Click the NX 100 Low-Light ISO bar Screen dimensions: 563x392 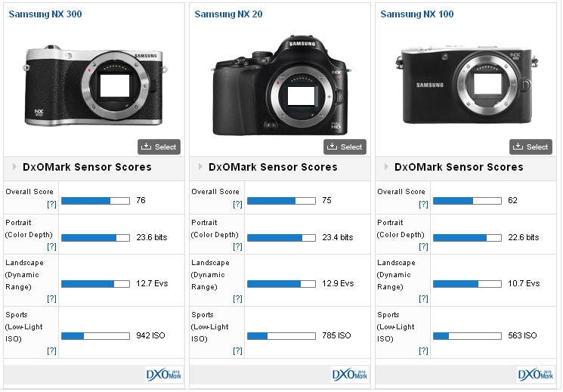coord(467,336)
